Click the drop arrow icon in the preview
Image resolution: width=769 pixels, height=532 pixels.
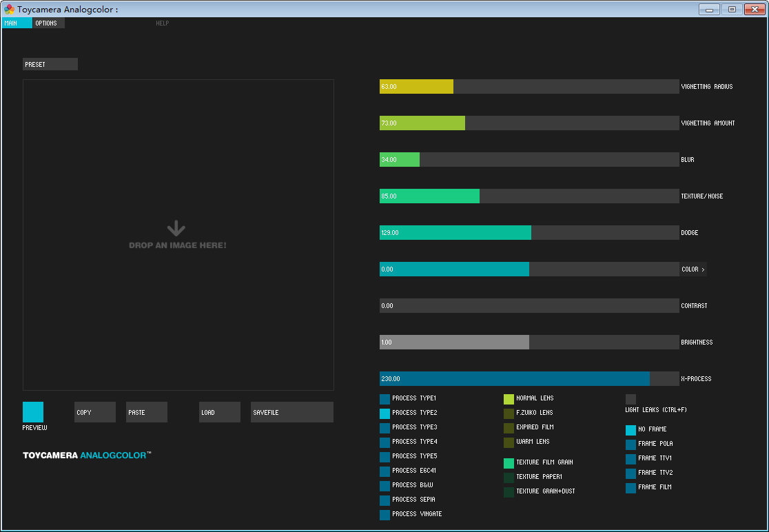pos(176,229)
